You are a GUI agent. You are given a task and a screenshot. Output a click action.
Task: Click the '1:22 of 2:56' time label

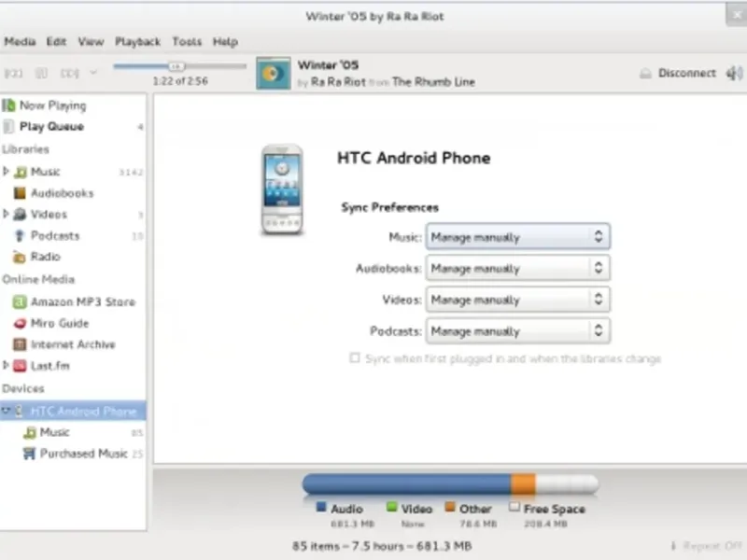[180, 81]
